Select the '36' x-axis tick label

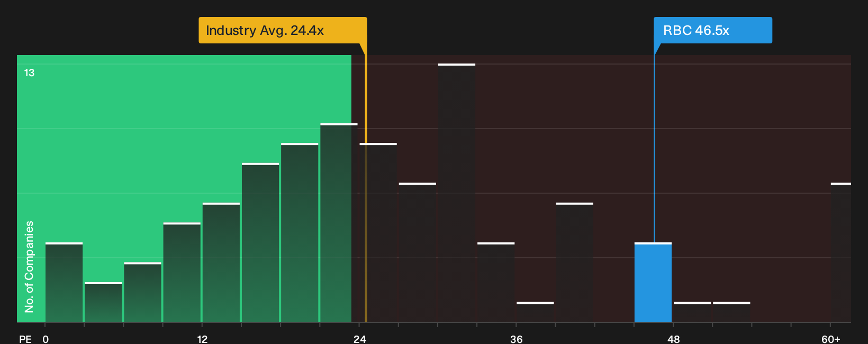click(x=517, y=339)
